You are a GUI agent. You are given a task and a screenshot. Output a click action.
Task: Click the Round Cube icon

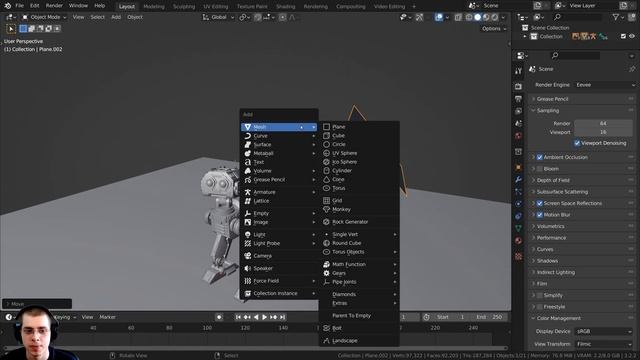coord(327,243)
